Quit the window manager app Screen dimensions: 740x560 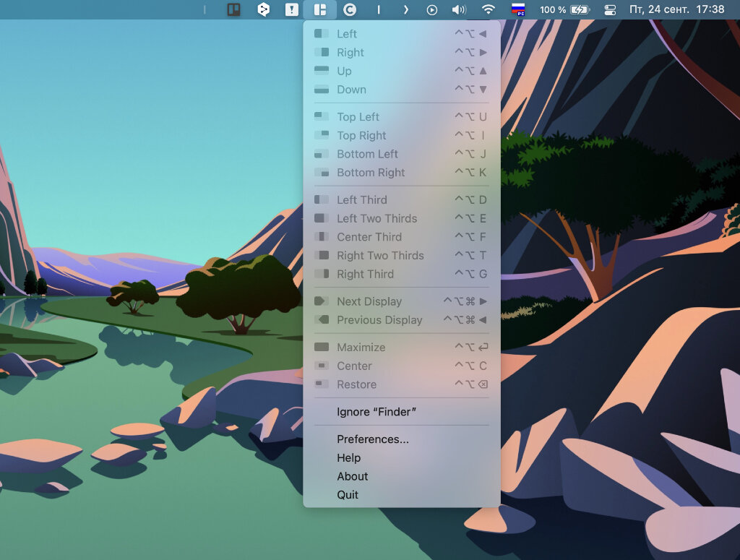pyautogui.click(x=402, y=494)
